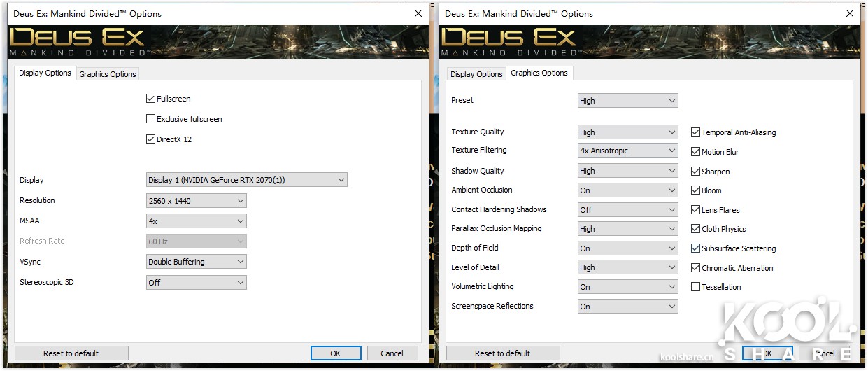Expand the Stereoscopic 3D dropdown
The width and height of the screenshot is (868, 371).
[196, 282]
